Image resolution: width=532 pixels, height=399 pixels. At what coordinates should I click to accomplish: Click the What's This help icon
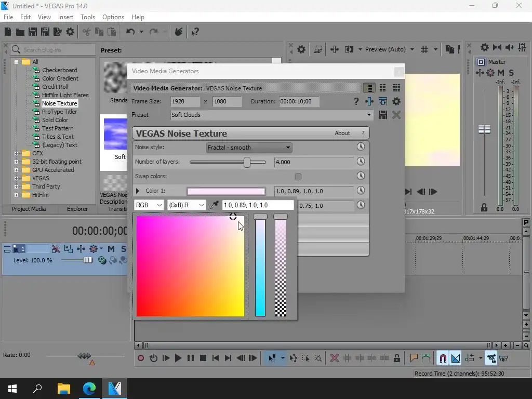coord(195,32)
